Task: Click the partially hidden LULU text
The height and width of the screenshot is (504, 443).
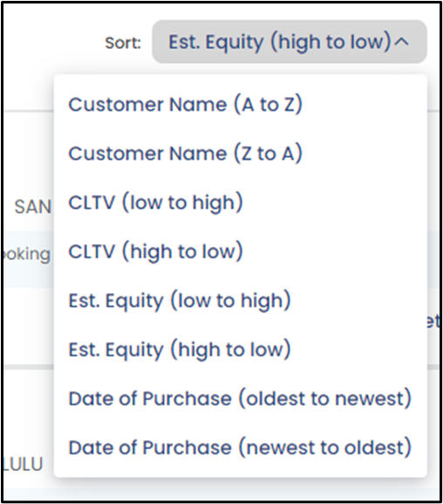Action: click(x=23, y=464)
